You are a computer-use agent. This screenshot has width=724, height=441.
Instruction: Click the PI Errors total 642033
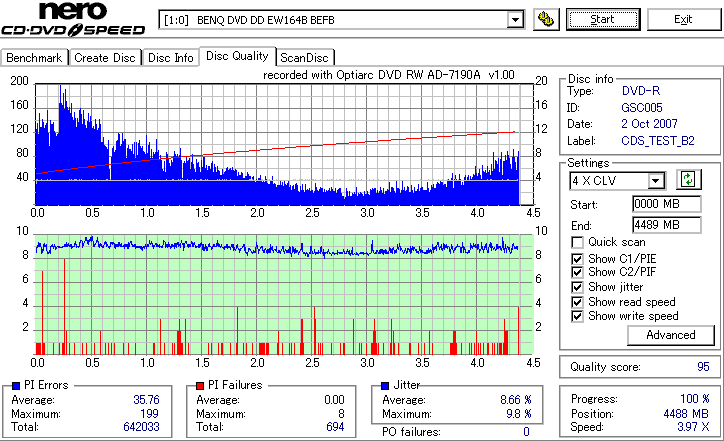[x=141, y=427]
